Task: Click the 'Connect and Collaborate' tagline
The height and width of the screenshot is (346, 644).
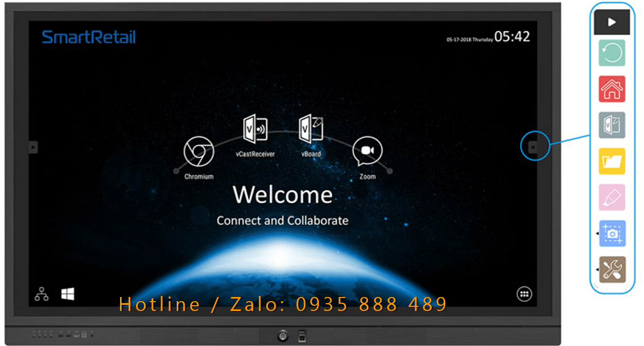Action: pos(282,220)
